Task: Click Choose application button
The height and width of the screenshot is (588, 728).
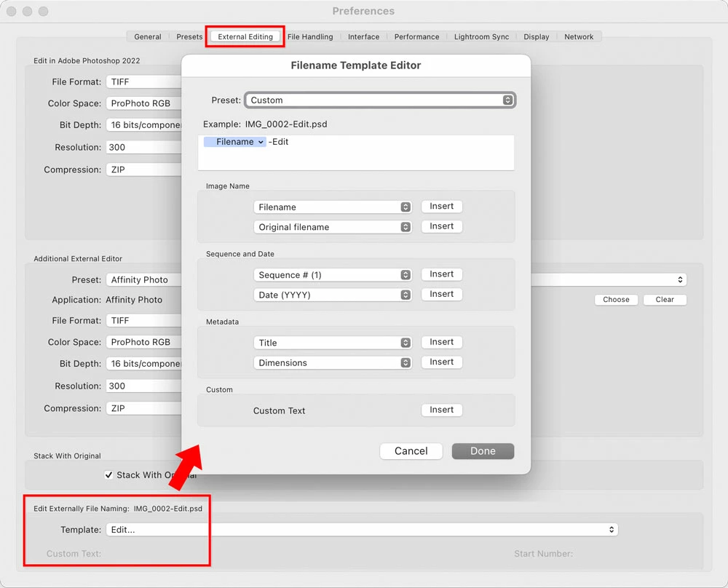Action: [x=616, y=299]
